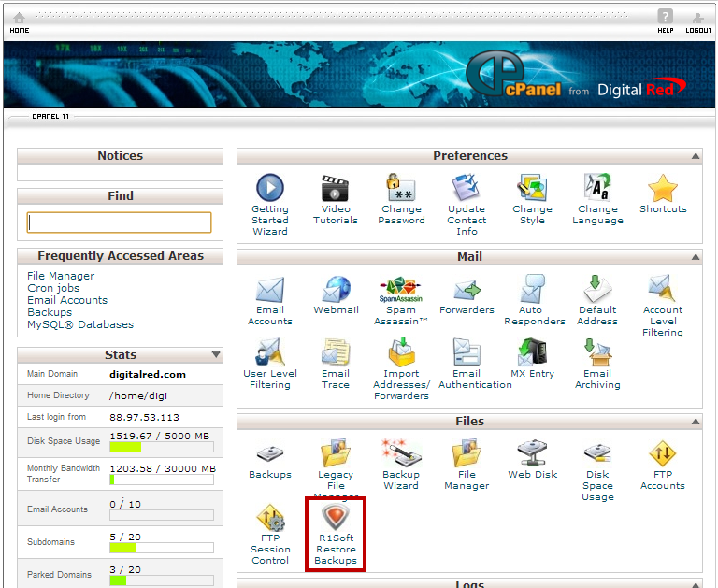The width and height of the screenshot is (718, 588).
Task: Open the Legacy File Manager icon
Action: 336,452
